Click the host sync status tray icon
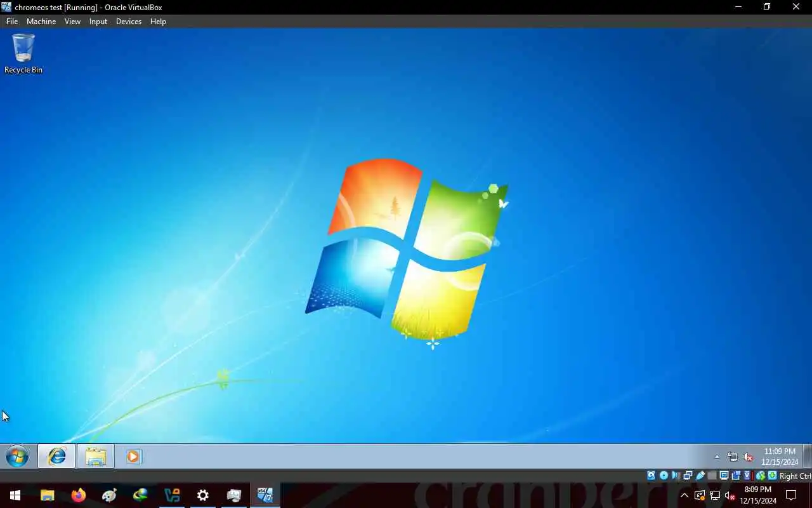 tap(700, 495)
